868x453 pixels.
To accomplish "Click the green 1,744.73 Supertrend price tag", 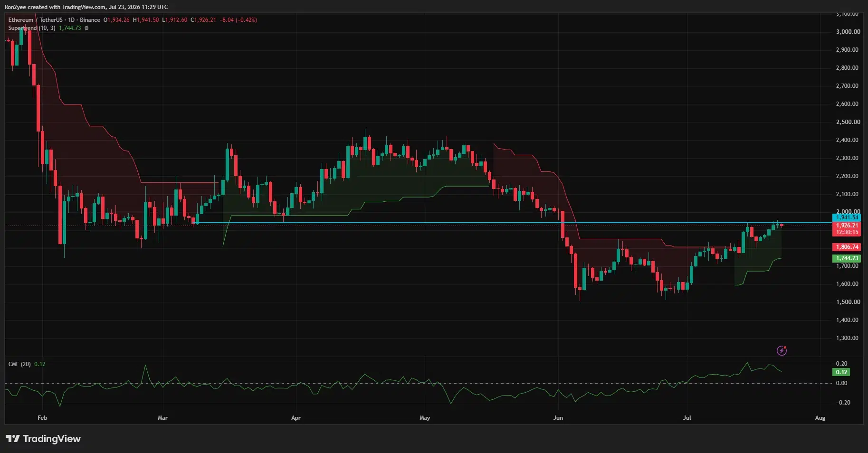I will point(847,258).
